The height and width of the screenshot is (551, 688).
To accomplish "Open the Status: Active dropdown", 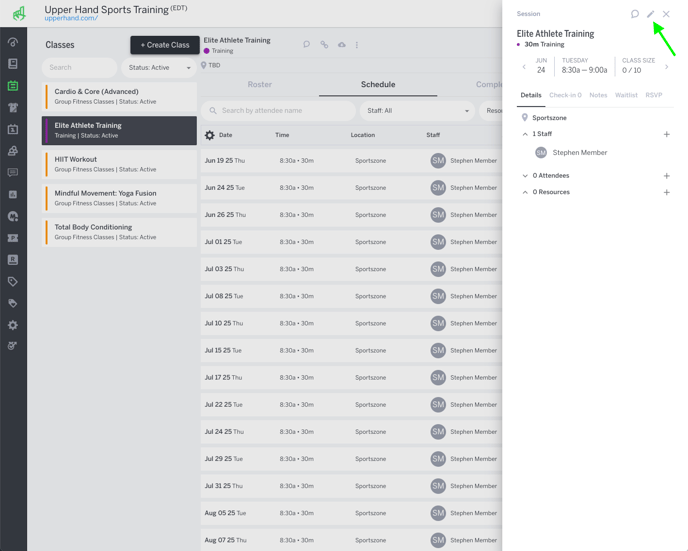I will pyautogui.click(x=159, y=68).
